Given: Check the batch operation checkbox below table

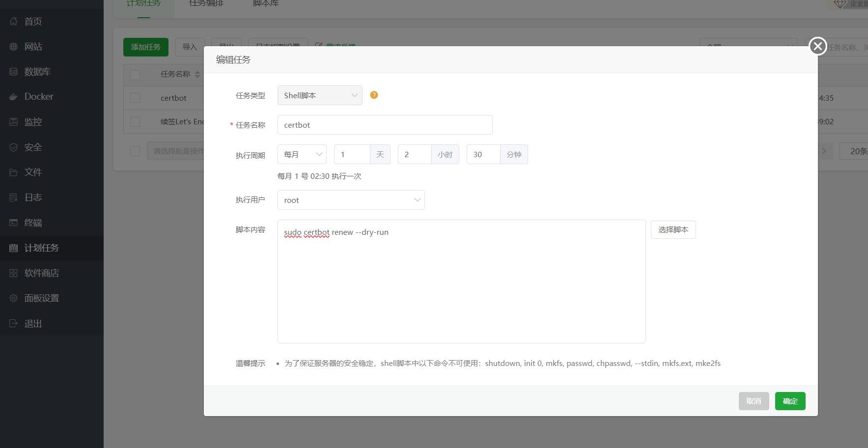Looking at the screenshot, I should pyautogui.click(x=135, y=151).
